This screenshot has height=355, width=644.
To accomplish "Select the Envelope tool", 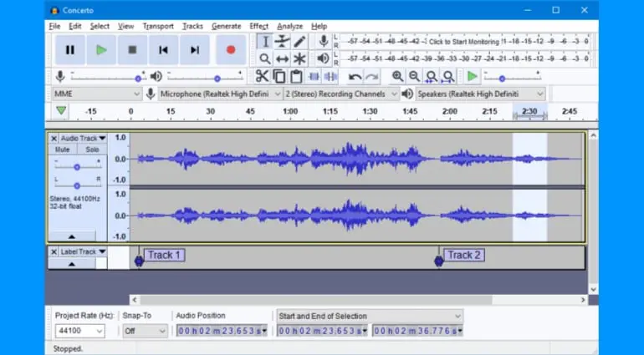I will coord(282,41).
